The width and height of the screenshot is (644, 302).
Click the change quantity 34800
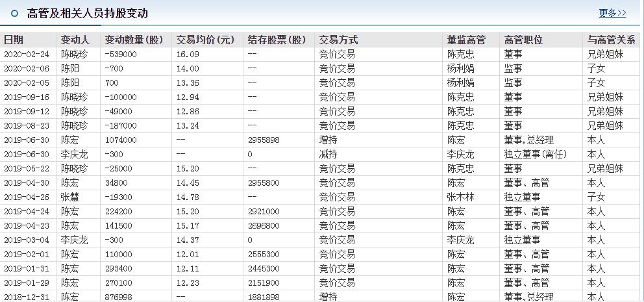(116, 183)
